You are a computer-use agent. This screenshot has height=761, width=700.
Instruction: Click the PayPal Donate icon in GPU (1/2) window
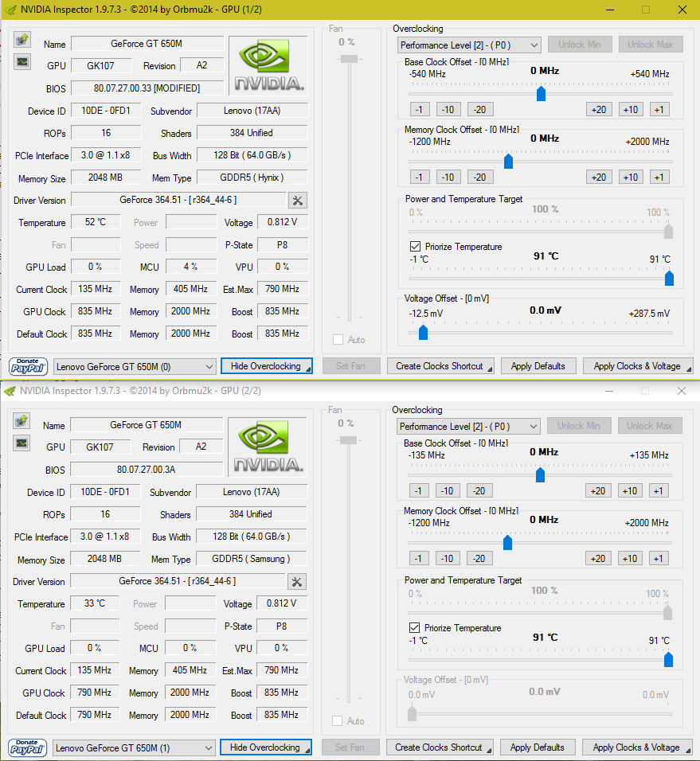click(x=28, y=366)
